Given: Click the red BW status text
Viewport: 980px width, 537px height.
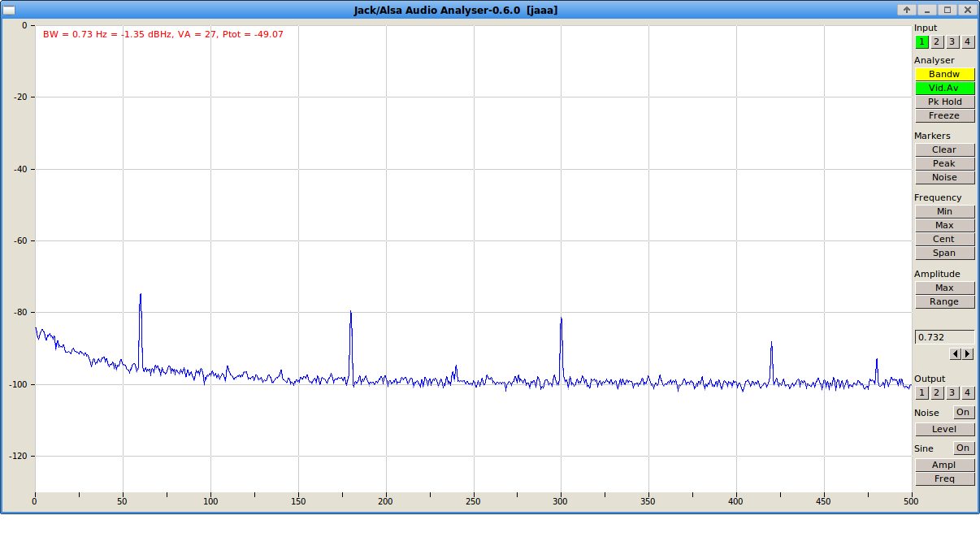Looking at the screenshot, I should pyautogui.click(x=163, y=34).
